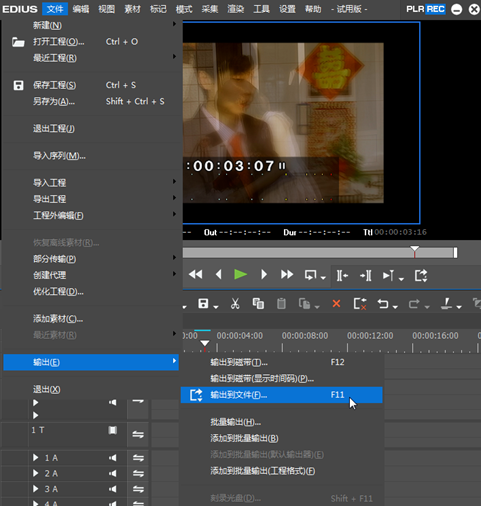This screenshot has height=506, width=481.
Task: Open the 编辑 menu in menu bar
Action: (x=81, y=9)
